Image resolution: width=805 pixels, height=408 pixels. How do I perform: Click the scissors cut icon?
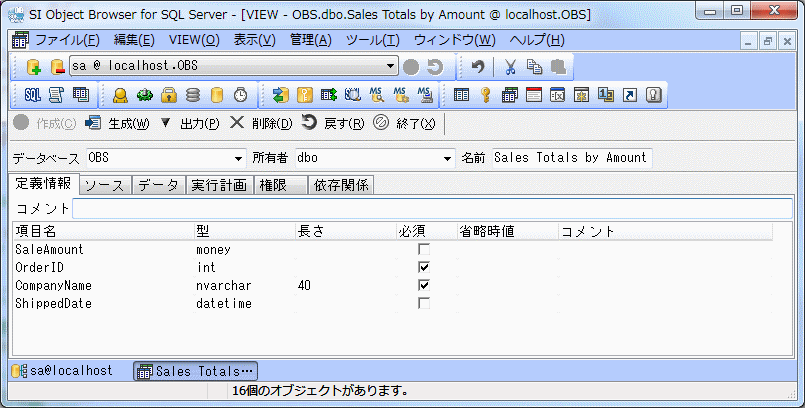pyautogui.click(x=510, y=67)
